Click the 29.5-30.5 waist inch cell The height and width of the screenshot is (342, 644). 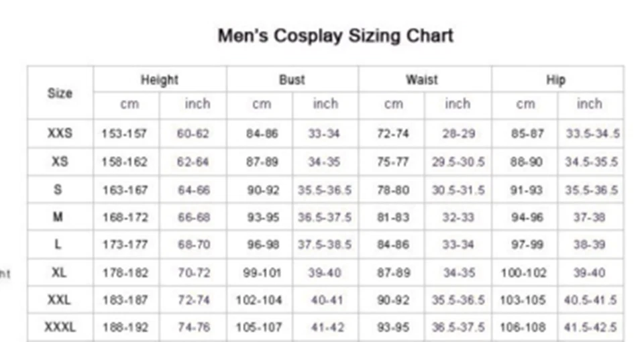coord(458,162)
